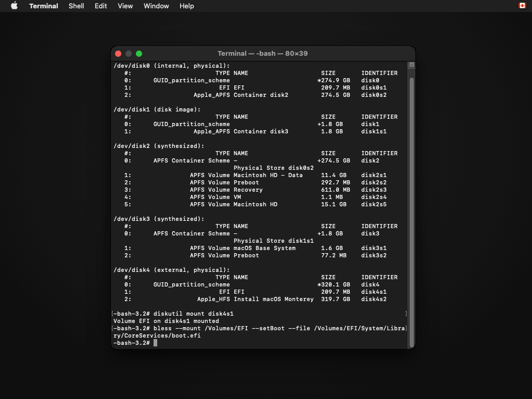Image resolution: width=532 pixels, height=399 pixels.
Task: Open the Window menu
Action: [x=156, y=6]
